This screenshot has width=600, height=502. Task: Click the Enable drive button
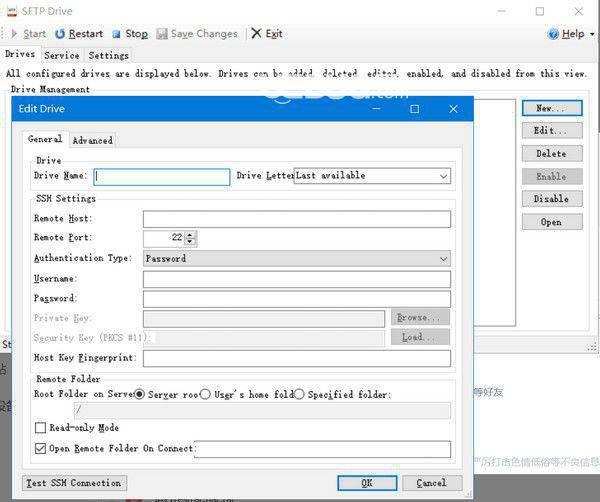(x=552, y=176)
